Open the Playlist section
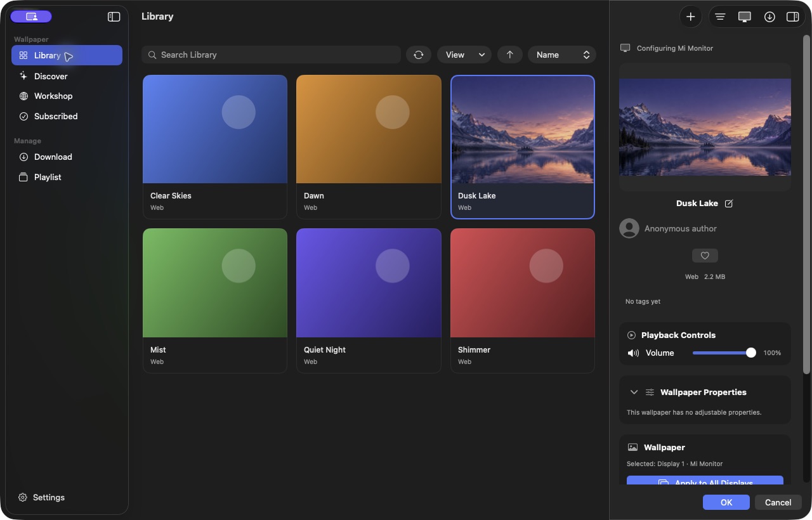 pos(67,178)
